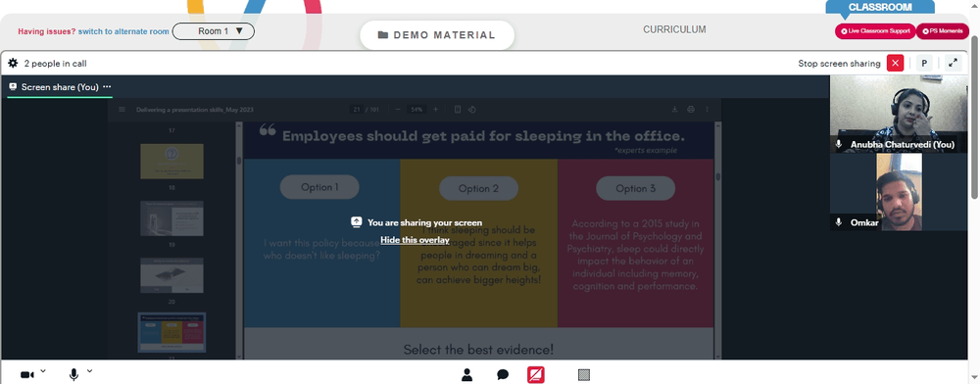Click mic icon beside Omkar name
The image size is (980, 384).
tap(839, 222)
